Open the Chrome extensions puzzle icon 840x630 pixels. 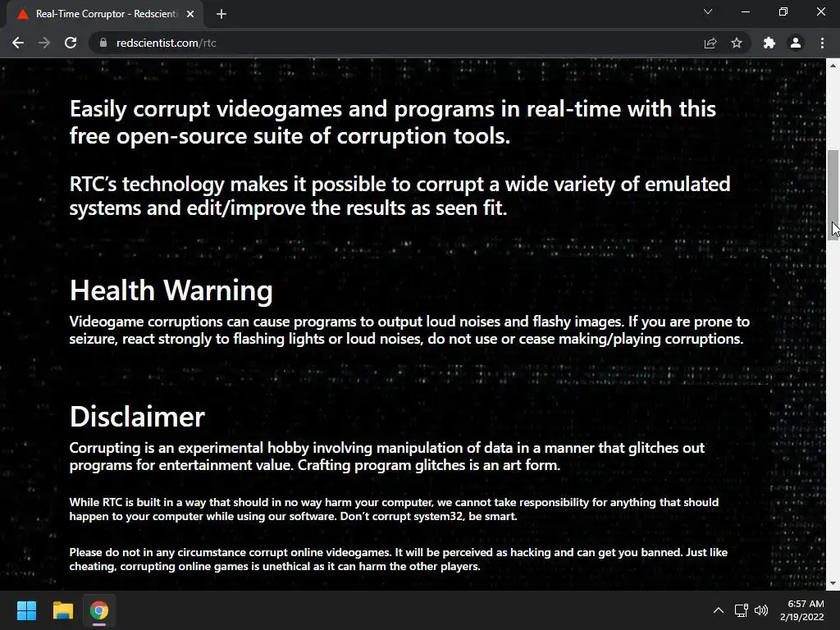(x=769, y=43)
